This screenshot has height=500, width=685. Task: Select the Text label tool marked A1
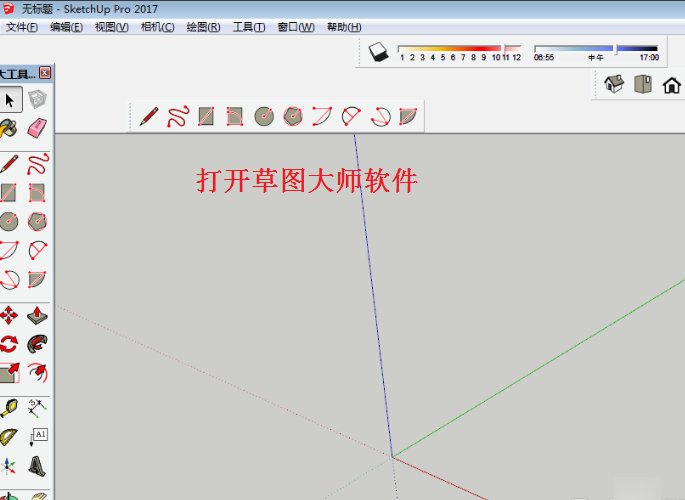(38, 437)
